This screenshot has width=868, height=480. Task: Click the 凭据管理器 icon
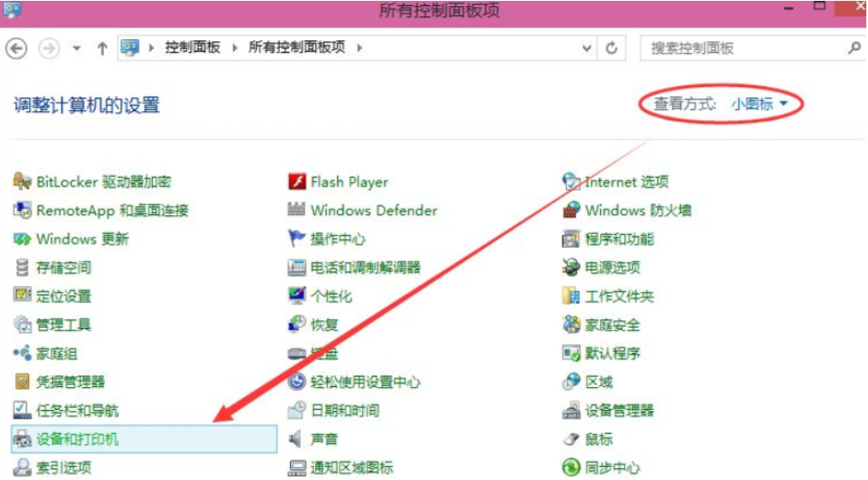pos(22,381)
